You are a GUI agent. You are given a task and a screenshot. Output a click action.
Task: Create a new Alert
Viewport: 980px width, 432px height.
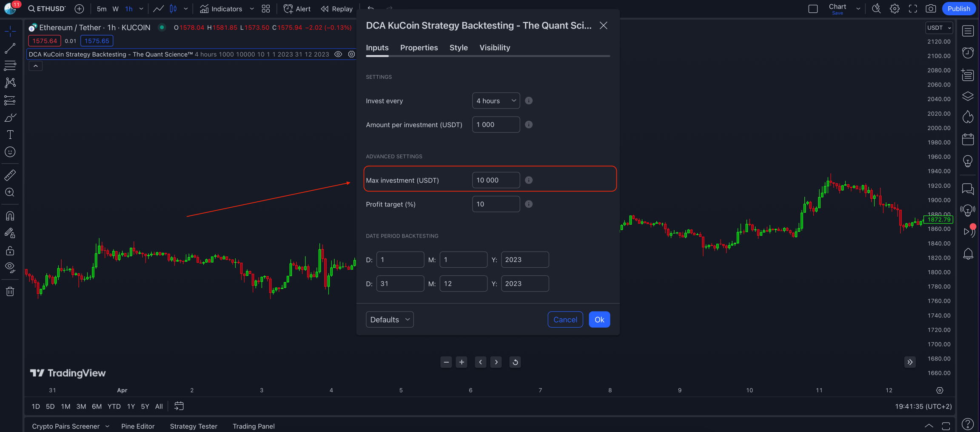pos(297,9)
